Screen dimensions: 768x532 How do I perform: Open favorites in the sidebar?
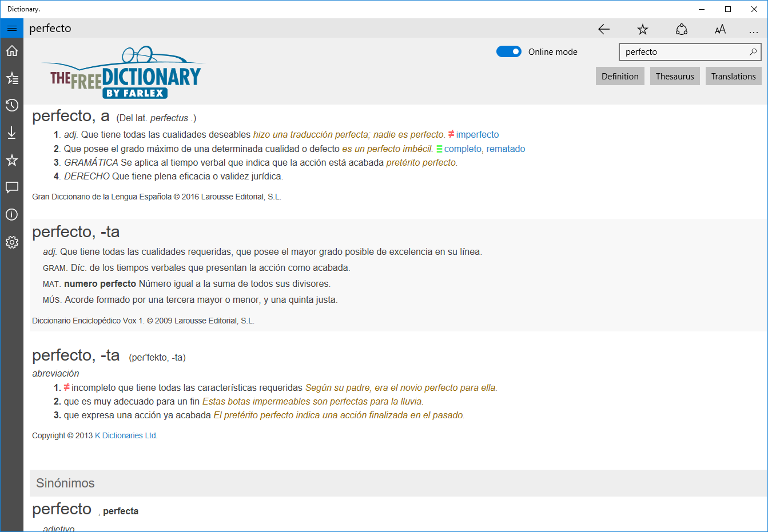point(11,160)
